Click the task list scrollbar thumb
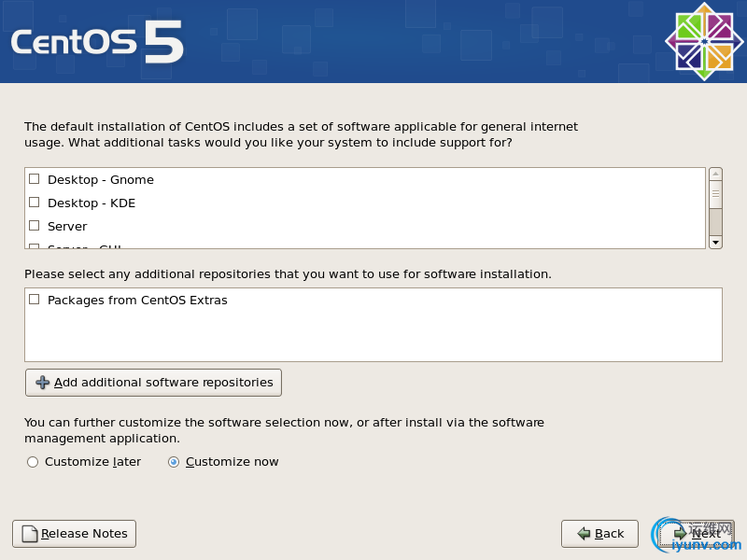Image resolution: width=747 pixels, height=560 pixels. click(715, 194)
